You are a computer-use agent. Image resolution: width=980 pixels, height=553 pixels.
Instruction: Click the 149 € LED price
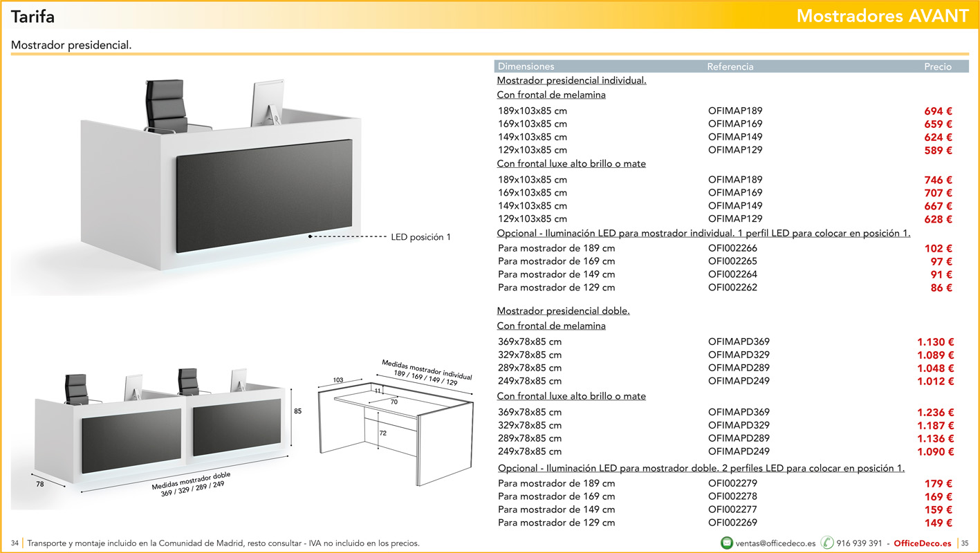(939, 523)
